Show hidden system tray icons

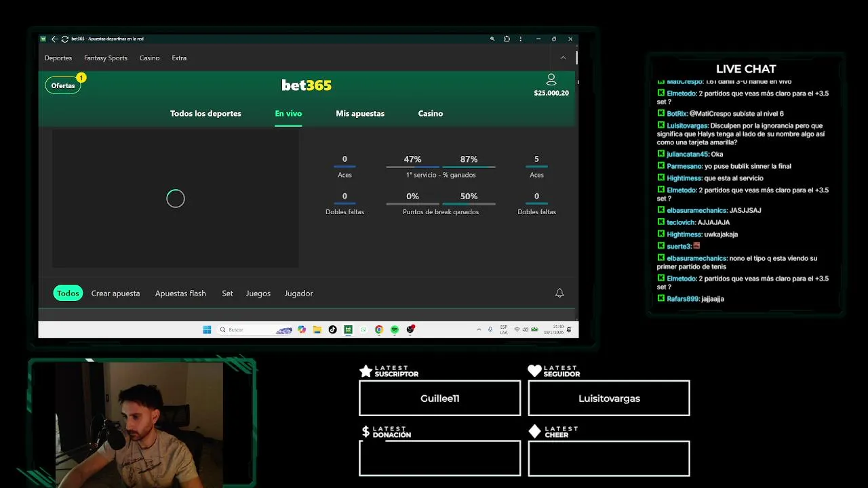point(479,329)
